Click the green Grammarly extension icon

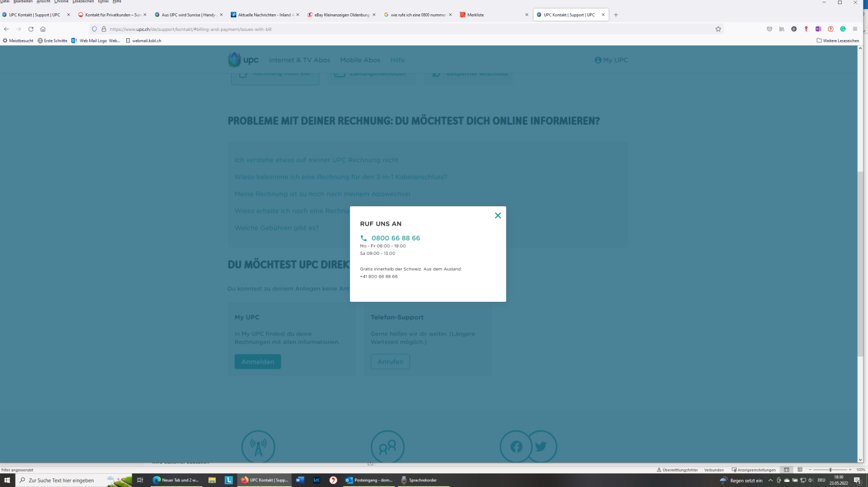[842, 29]
